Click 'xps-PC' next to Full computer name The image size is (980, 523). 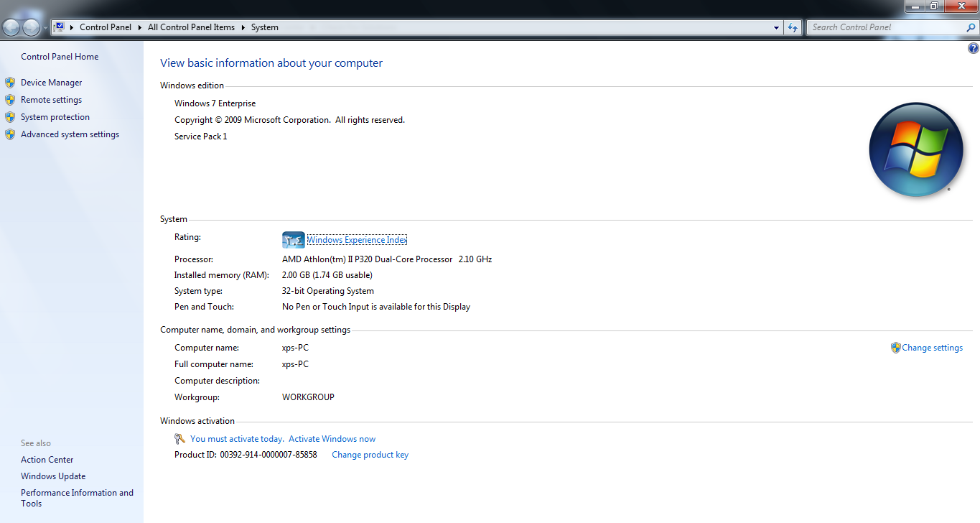295,364
